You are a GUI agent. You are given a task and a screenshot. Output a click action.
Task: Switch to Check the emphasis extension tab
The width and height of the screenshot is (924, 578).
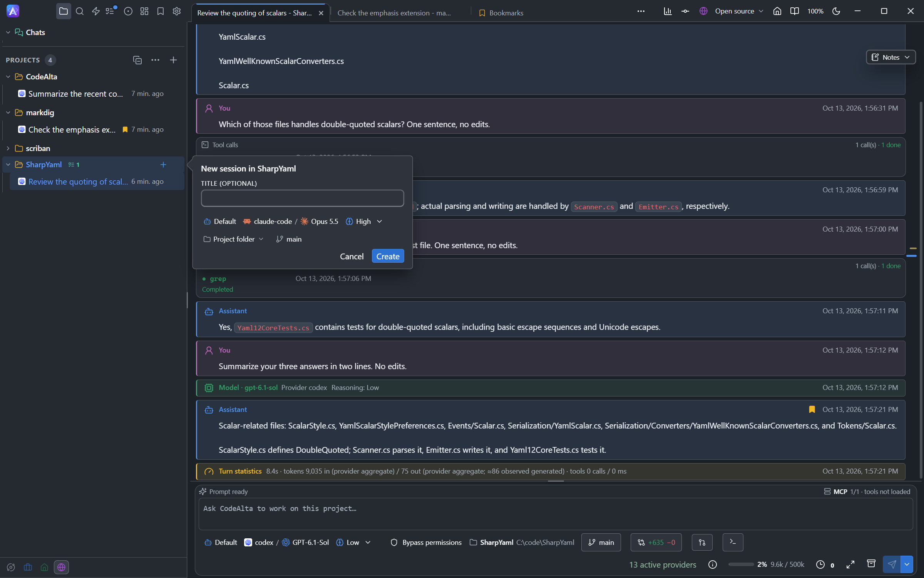click(x=394, y=13)
